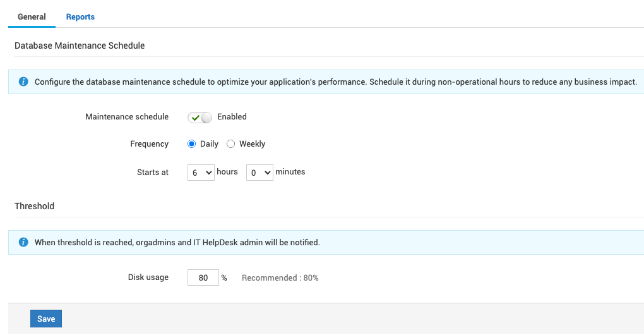Open the hours dropdown for start time
This screenshot has height=335, width=644.
[x=201, y=172]
